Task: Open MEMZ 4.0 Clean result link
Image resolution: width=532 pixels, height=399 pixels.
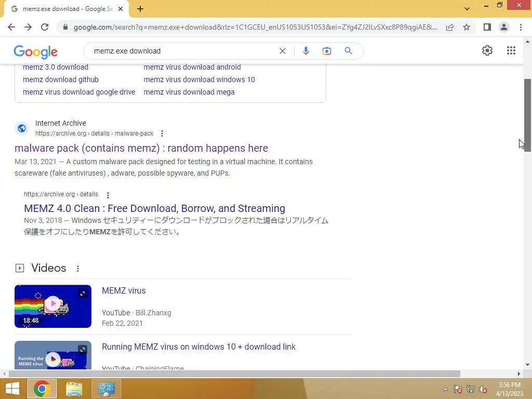Action: tap(154, 208)
